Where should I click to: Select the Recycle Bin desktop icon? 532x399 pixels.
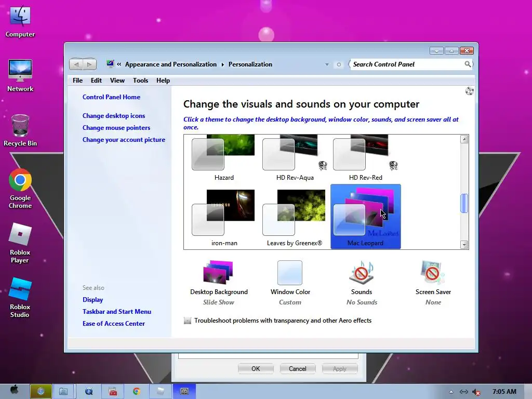pyautogui.click(x=20, y=130)
